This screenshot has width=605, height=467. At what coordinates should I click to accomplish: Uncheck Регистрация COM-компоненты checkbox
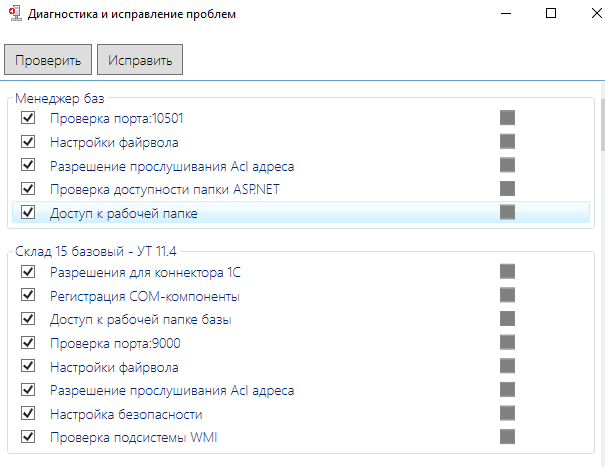(28, 295)
